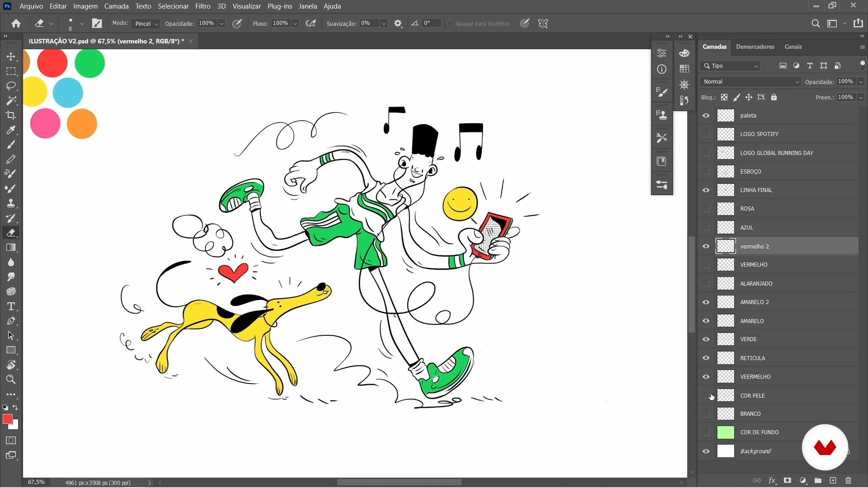The height and width of the screenshot is (488, 868).
Task: Select the Blur tool
Action: pyautogui.click(x=11, y=262)
